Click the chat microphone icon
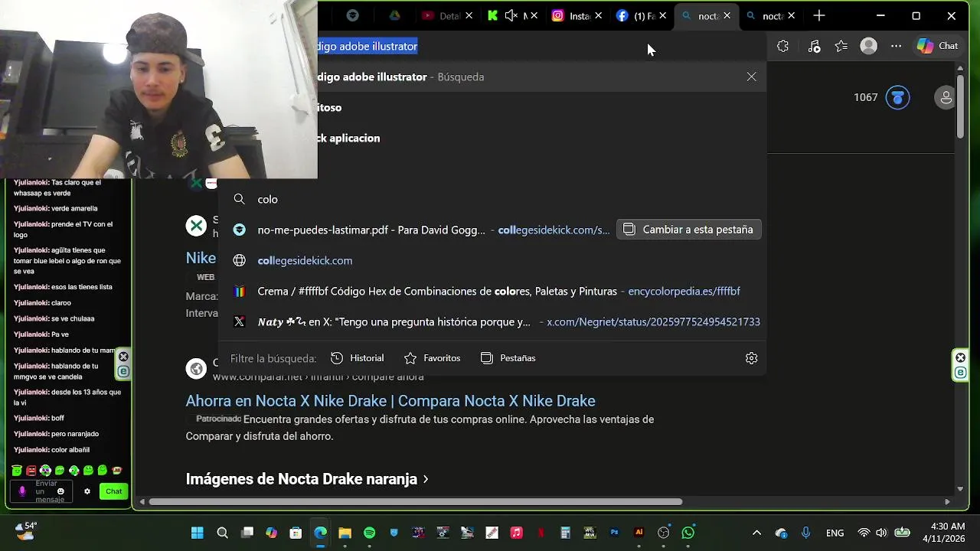 tap(22, 491)
